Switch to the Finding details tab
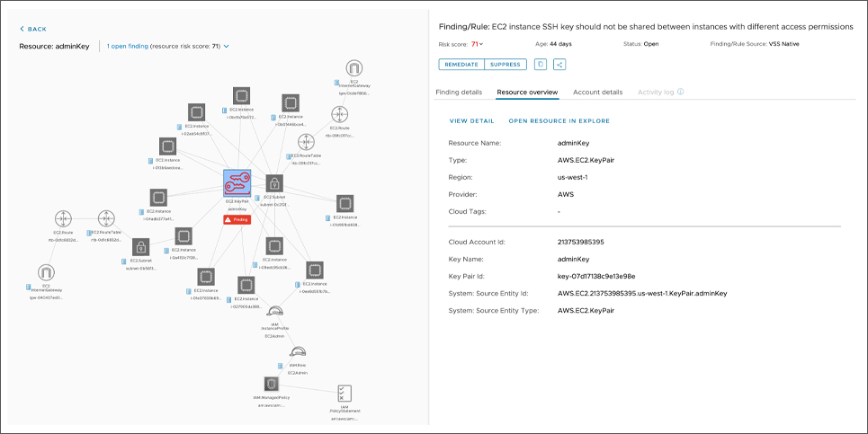868x434 pixels. 459,92
